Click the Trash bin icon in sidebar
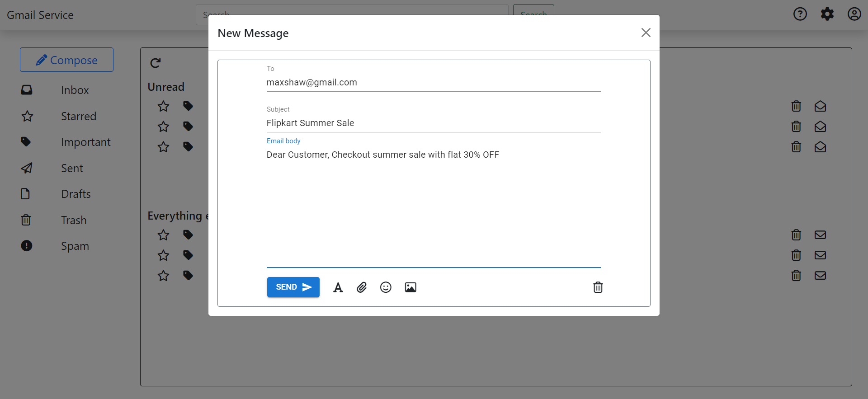This screenshot has height=399, width=868. (26, 220)
